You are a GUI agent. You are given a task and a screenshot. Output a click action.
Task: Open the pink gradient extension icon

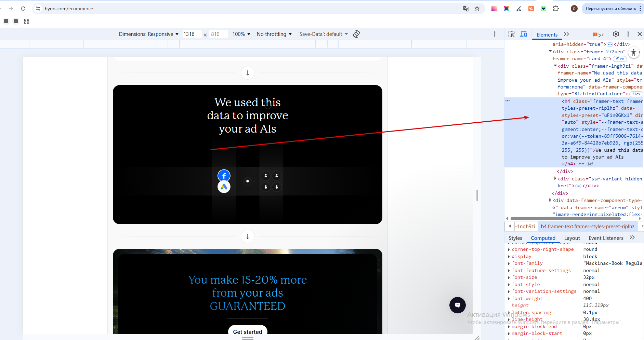(x=494, y=9)
